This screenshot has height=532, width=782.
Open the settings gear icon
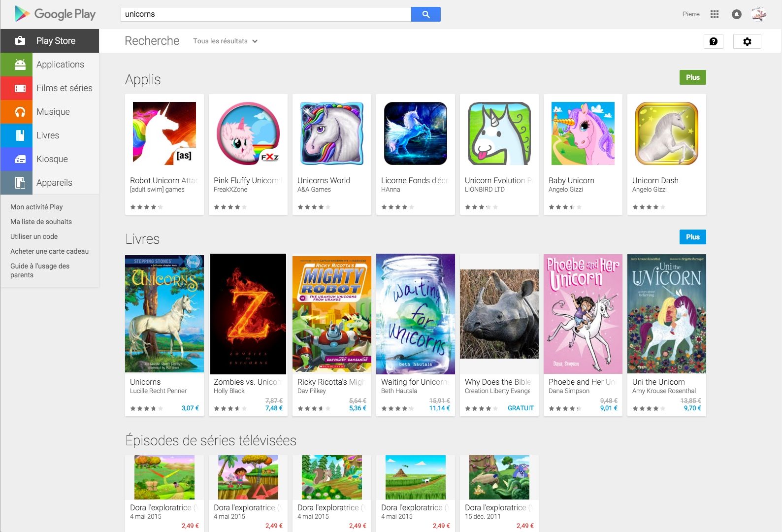pyautogui.click(x=747, y=41)
